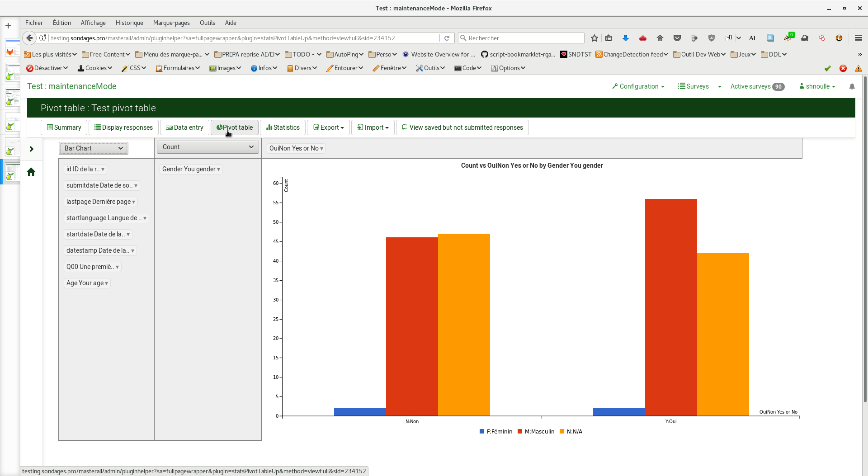Expand the Gender You gender attribute filter

pyautogui.click(x=218, y=170)
